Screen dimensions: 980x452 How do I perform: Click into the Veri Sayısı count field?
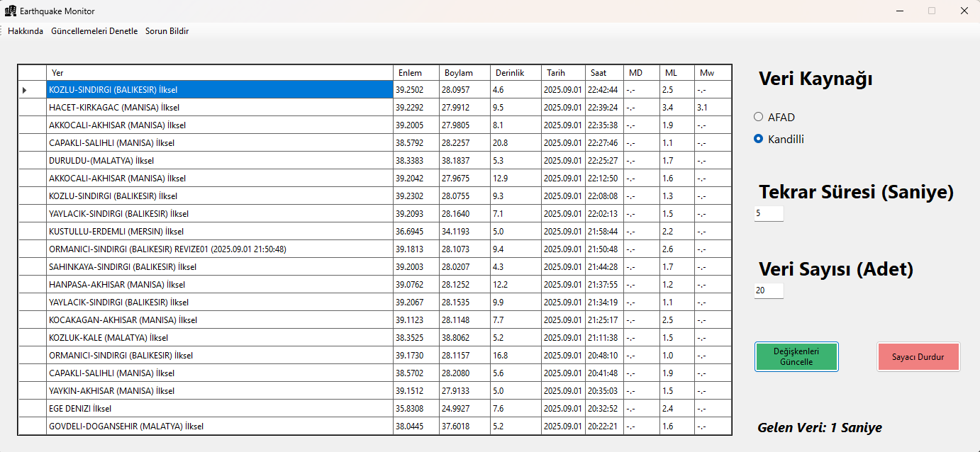tap(769, 290)
